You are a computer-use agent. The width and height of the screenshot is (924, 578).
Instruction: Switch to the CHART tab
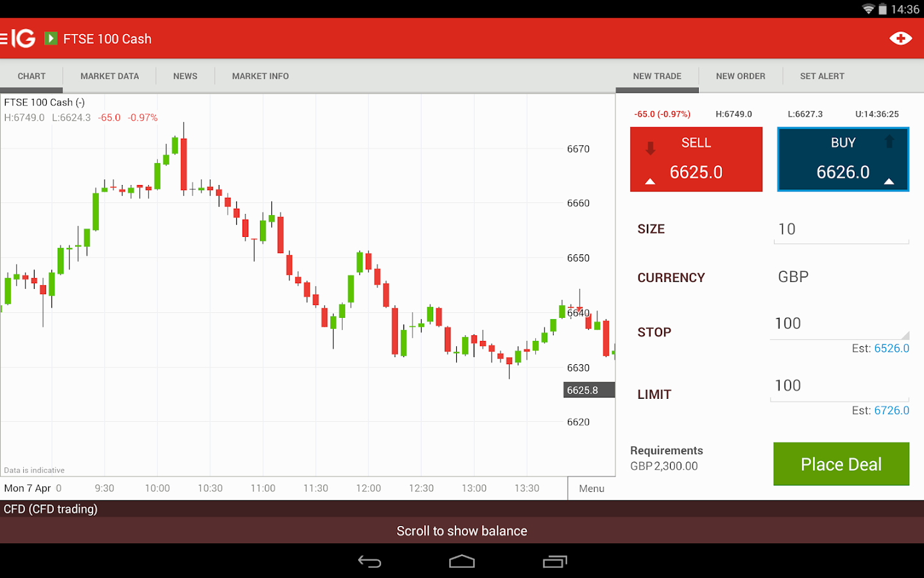click(31, 76)
